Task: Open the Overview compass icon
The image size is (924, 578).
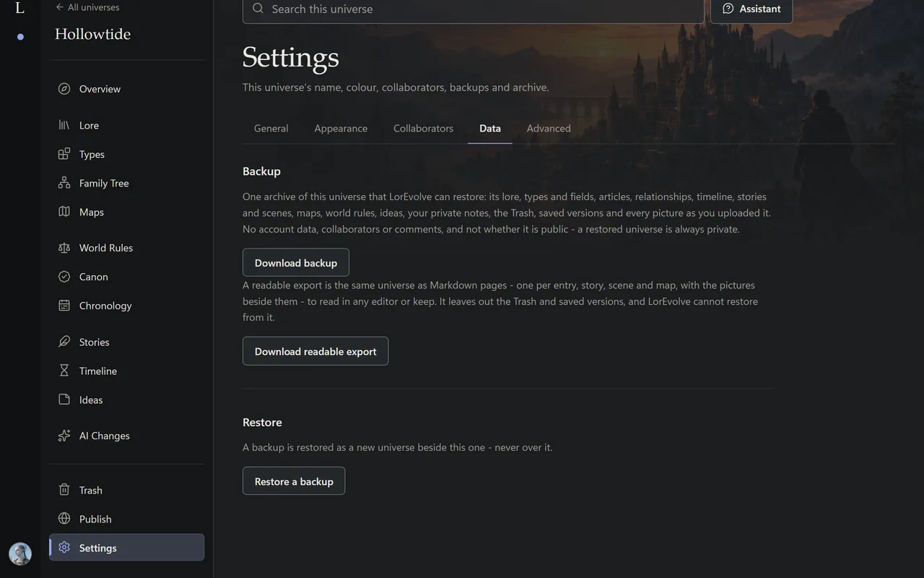Action: pos(64,89)
